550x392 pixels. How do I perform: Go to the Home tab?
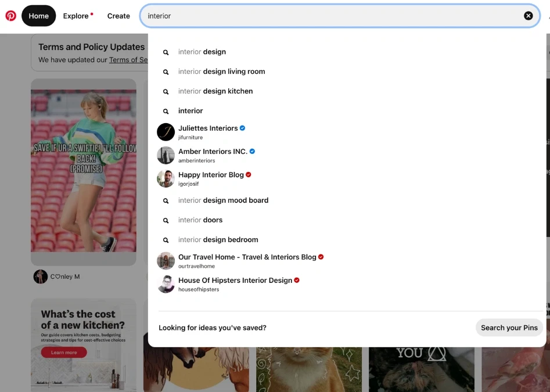(38, 16)
